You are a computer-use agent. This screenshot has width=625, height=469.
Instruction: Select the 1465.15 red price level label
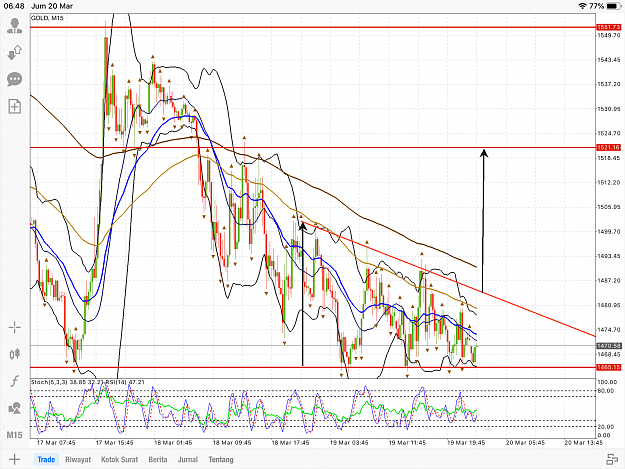(608, 367)
